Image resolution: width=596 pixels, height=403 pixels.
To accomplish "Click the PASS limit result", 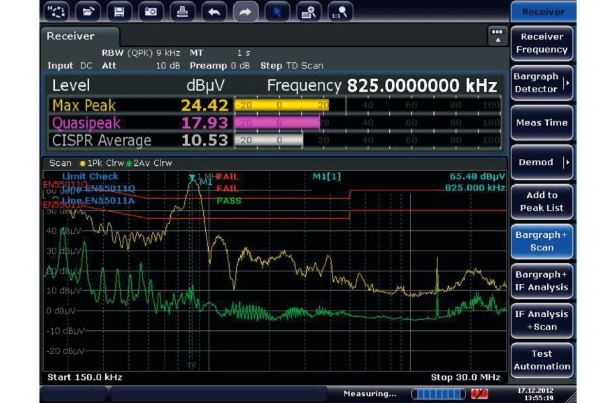I will click(229, 201).
